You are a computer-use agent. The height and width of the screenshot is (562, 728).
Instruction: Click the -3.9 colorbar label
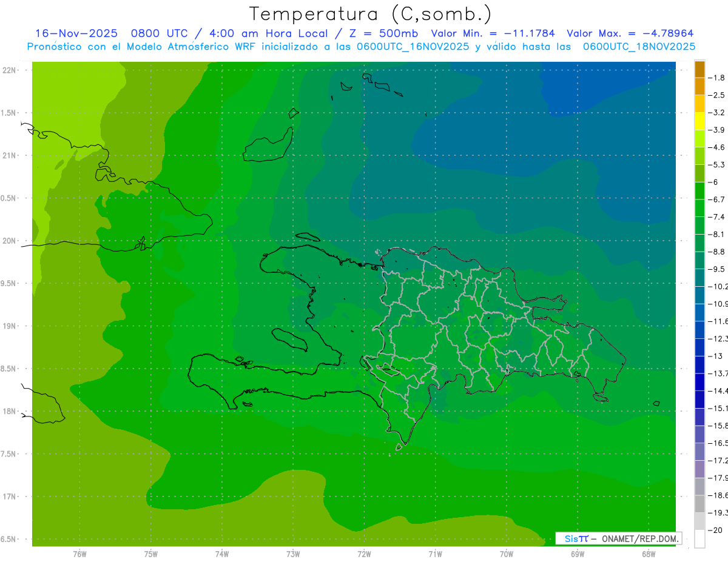pos(718,130)
